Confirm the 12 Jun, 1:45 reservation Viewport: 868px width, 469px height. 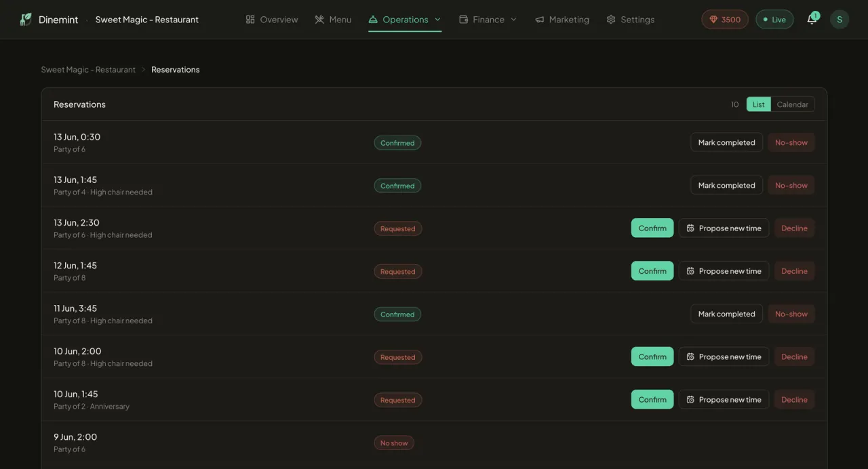tap(652, 270)
